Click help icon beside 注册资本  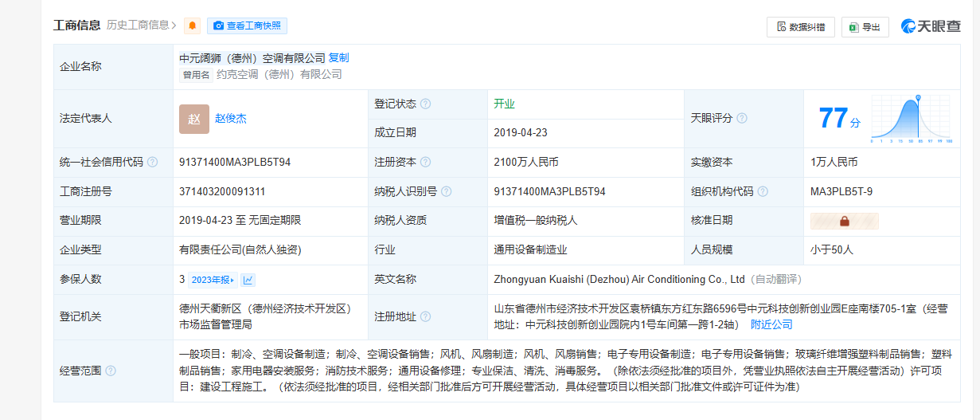(425, 162)
